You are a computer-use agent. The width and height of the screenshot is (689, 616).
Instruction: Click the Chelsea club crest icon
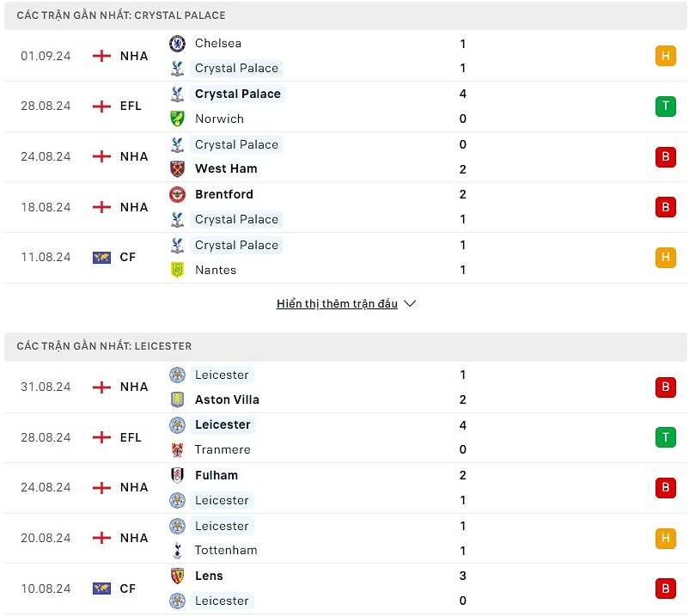[177, 44]
